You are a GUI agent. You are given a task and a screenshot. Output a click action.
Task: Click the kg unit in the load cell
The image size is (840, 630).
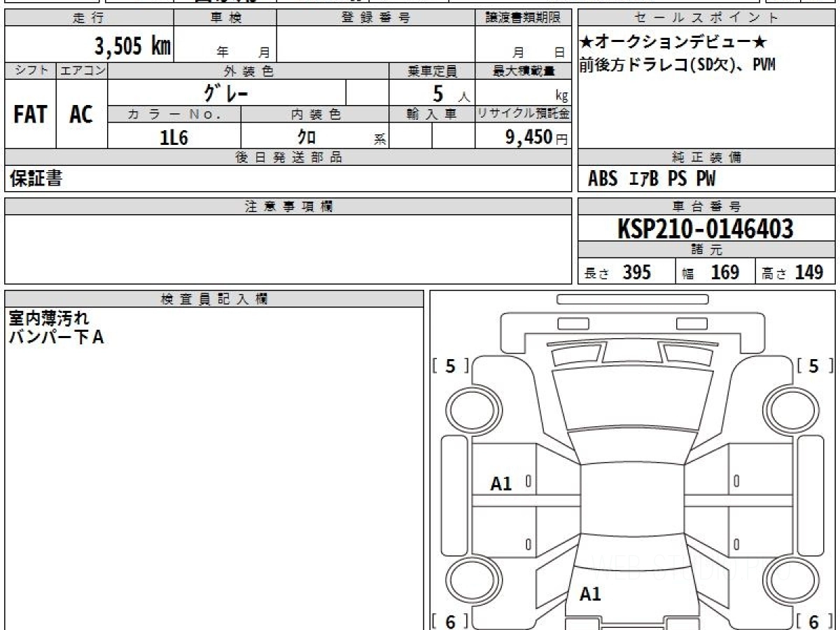tap(561, 97)
